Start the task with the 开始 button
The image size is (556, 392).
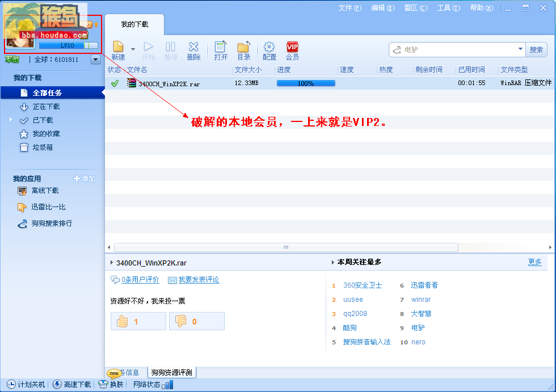[148, 50]
